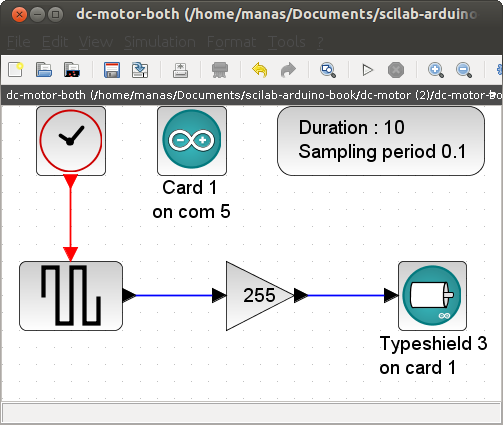
Task: Open the Tools menu
Action: (x=286, y=42)
